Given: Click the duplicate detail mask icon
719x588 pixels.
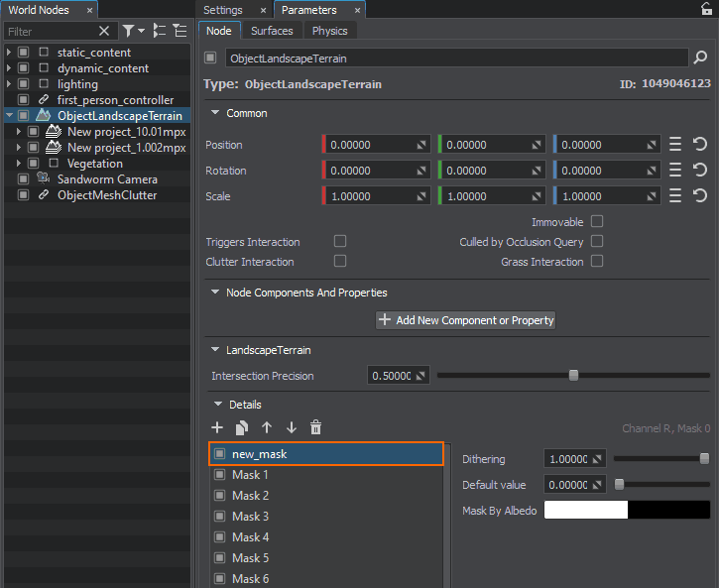Looking at the screenshot, I should 242,427.
